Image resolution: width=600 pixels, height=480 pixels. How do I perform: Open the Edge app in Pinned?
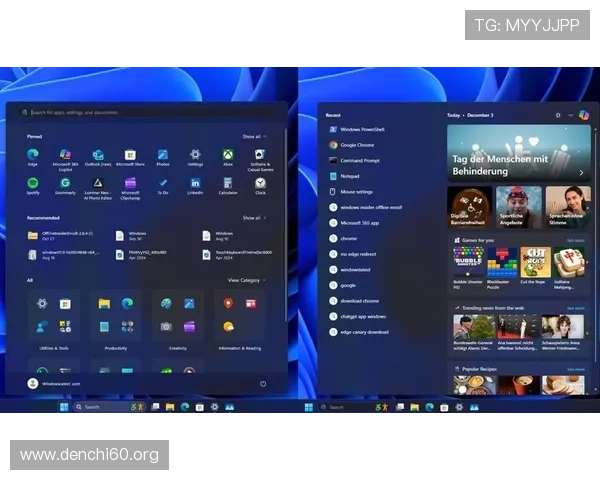pos(32,155)
